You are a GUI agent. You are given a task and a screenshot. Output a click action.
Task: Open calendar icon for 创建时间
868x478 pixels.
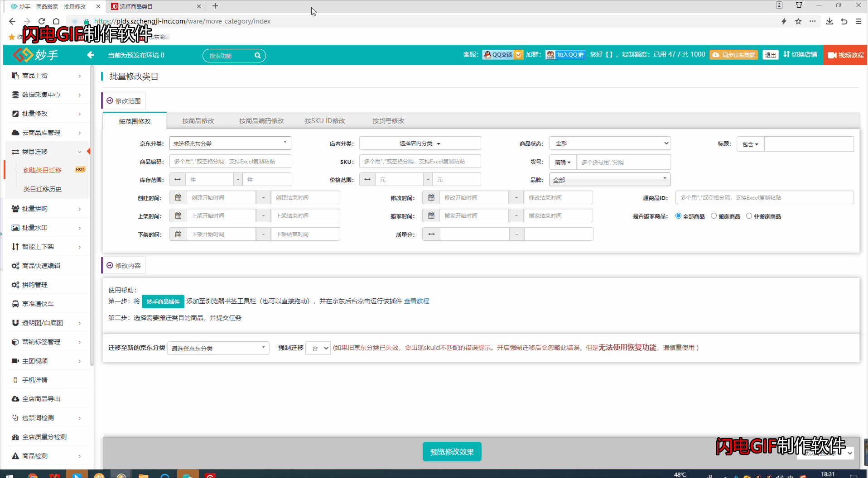[x=178, y=198]
